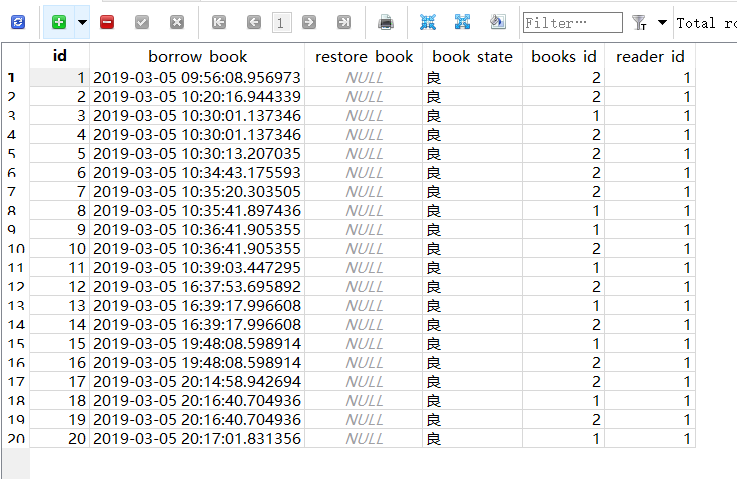This screenshot has width=737, height=479.
Task: Click the export data icon
Action: pos(498,22)
